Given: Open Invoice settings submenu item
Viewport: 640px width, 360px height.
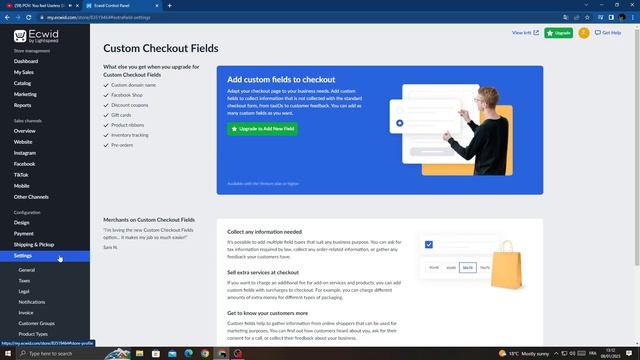Looking at the screenshot, I should coord(26,313).
